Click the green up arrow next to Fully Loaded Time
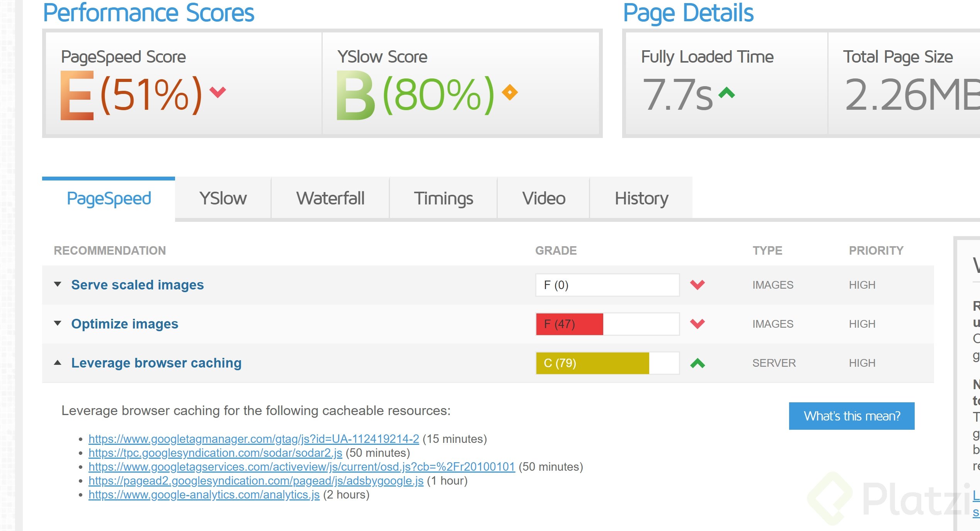 (x=726, y=93)
